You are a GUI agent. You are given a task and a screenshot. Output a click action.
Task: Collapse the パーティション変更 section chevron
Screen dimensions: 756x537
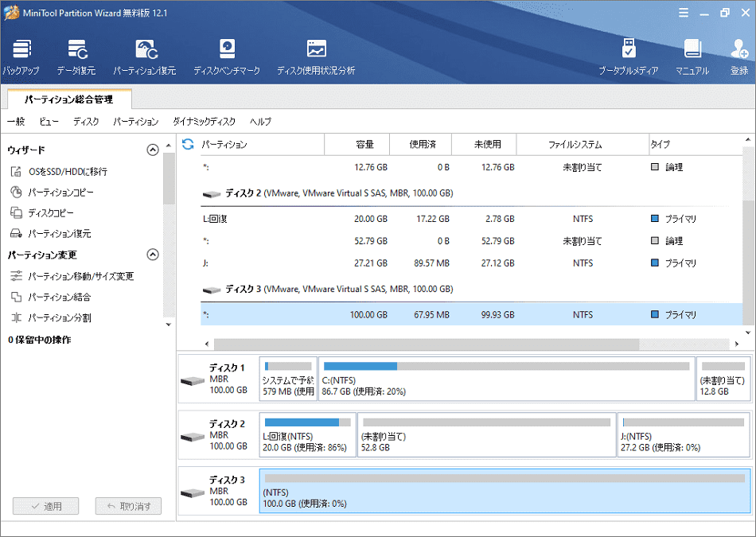pos(153,255)
